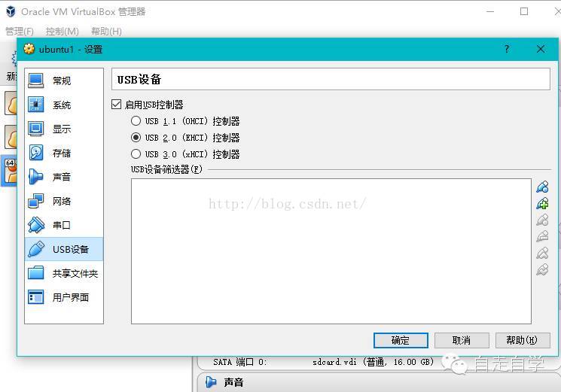Toggle the 启用USB控制器 checkbox
The height and width of the screenshot is (392, 561).
[116, 105]
